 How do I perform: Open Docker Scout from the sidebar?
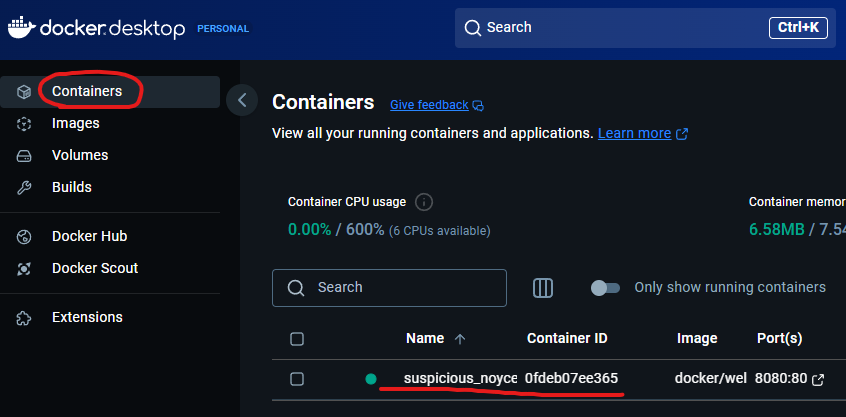click(x=110, y=268)
